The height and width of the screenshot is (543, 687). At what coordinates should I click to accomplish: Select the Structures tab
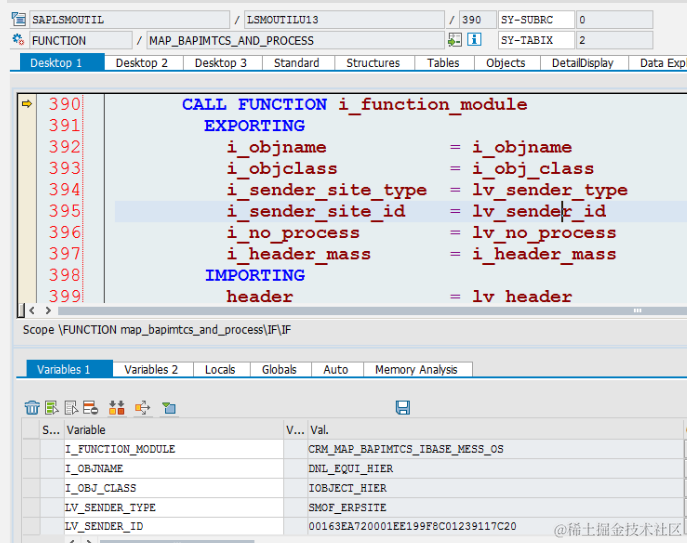tap(373, 63)
